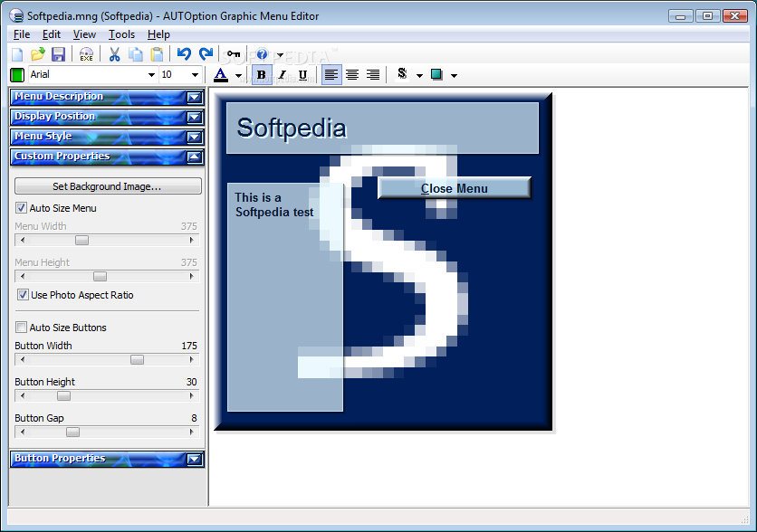This screenshot has width=757, height=532.
Task: Save the menu with floppy disk icon
Action: (x=59, y=54)
